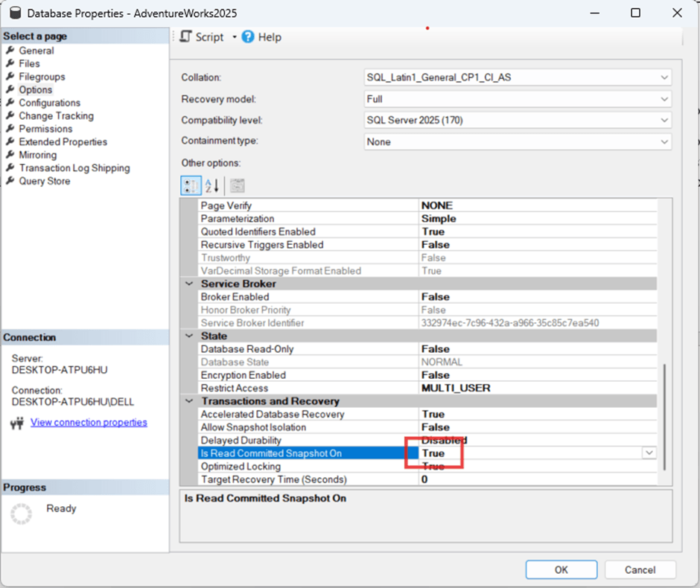Select the Options page
Image resolution: width=700 pixels, height=588 pixels.
tap(35, 89)
